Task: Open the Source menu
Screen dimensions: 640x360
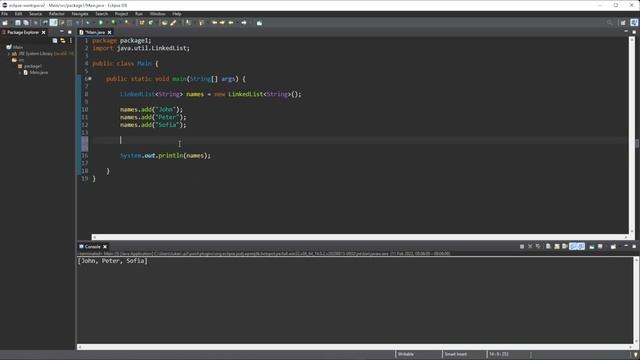Action: [x=36, y=14]
